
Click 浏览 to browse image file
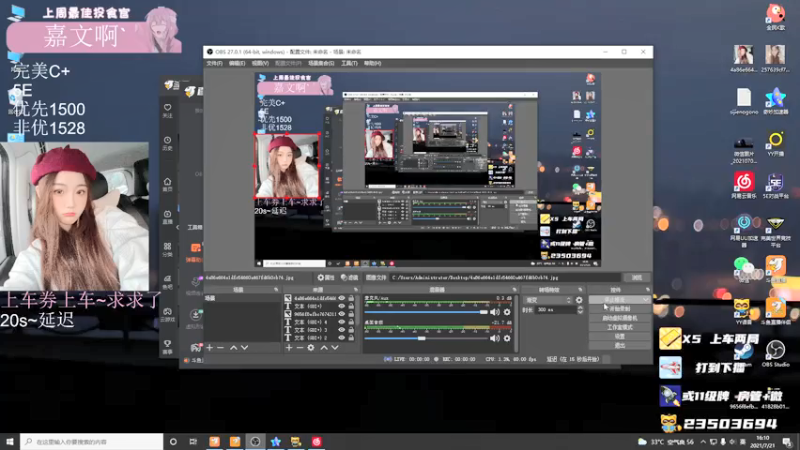click(636, 278)
